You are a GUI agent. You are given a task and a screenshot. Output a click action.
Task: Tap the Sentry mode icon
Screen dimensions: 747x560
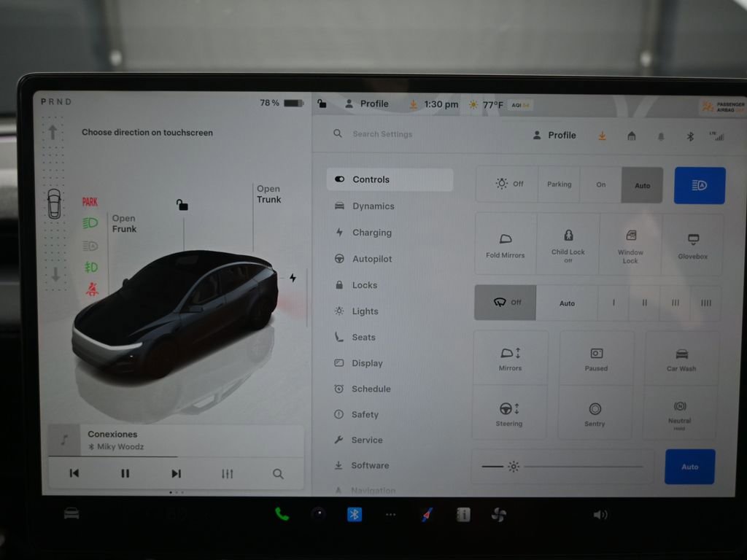pyautogui.click(x=595, y=413)
